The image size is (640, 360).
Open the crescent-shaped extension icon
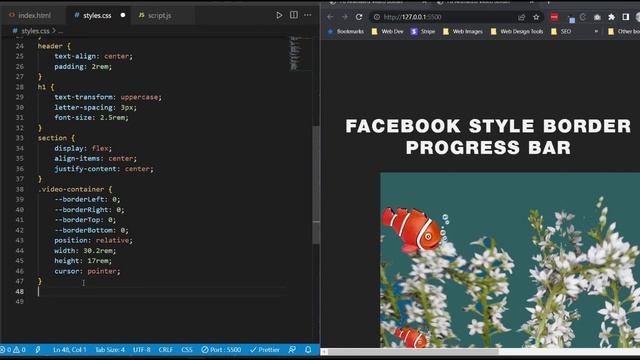coord(583,17)
